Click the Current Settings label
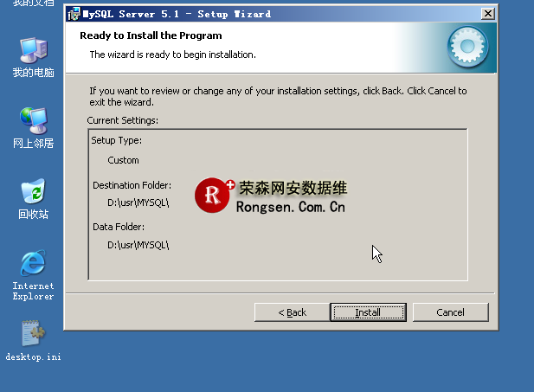Image resolution: width=534 pixels, height=392 pixels. pyautogui.click(x=122, y=120)
